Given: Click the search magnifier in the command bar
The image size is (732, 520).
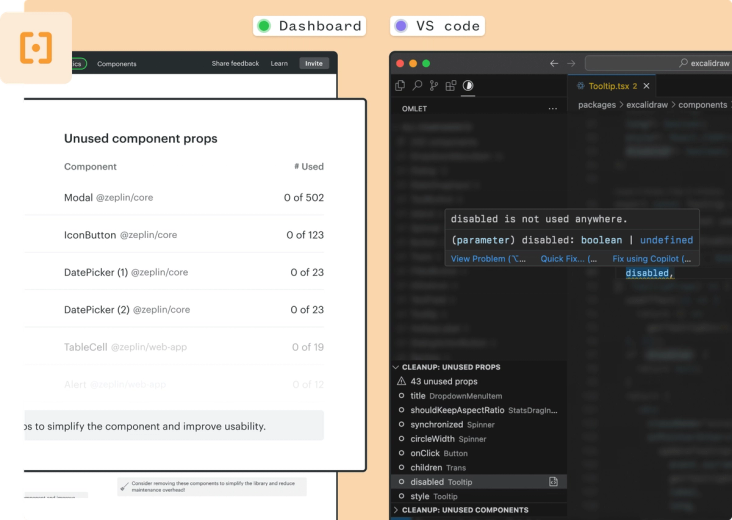Looking at the screenshot, I should click(x=683, y=63).
